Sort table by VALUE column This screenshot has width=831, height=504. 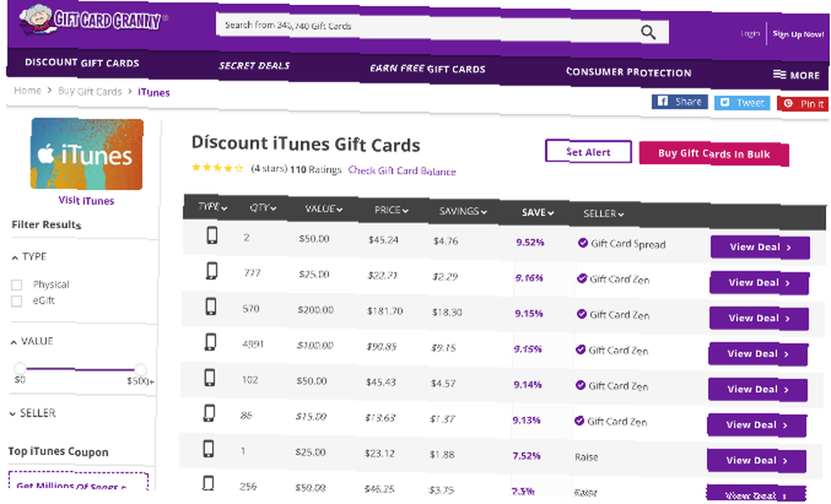click(x=324, y=209)
